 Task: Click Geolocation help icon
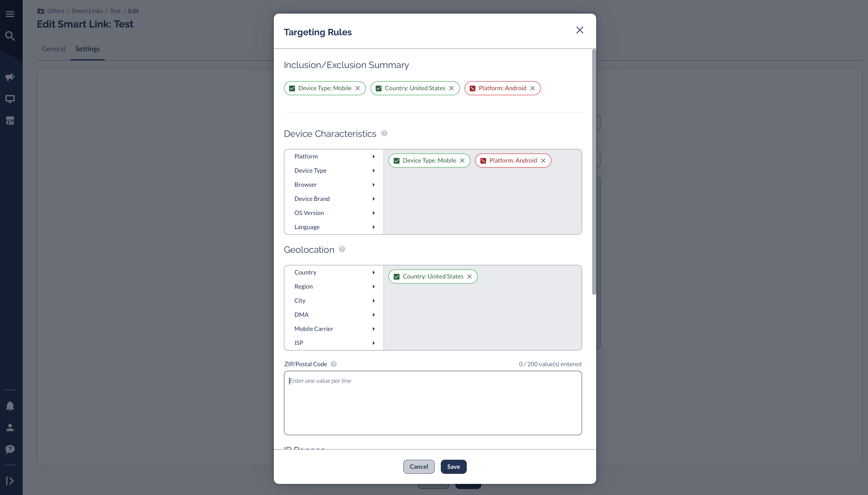342,249
